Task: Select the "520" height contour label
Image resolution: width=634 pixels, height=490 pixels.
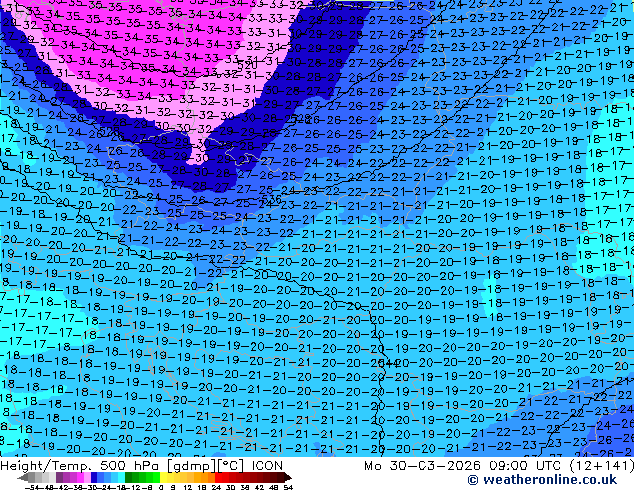Action: click(x=247, y=65)
